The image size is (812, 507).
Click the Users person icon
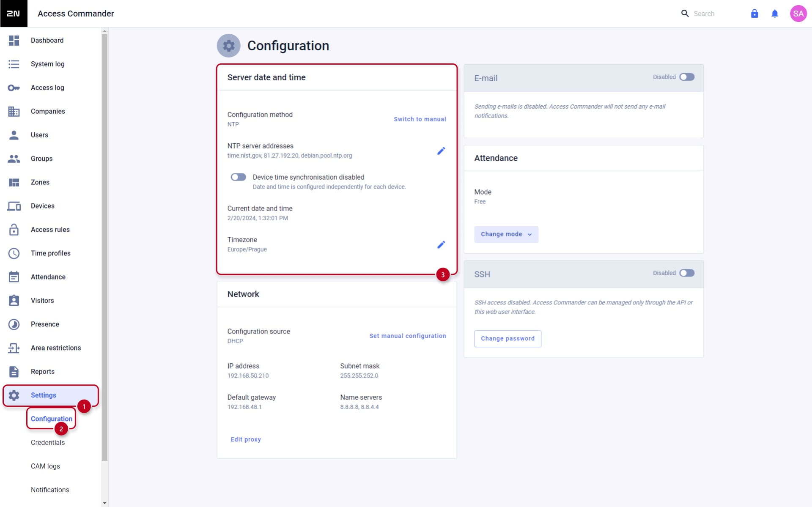coord(14,135)
